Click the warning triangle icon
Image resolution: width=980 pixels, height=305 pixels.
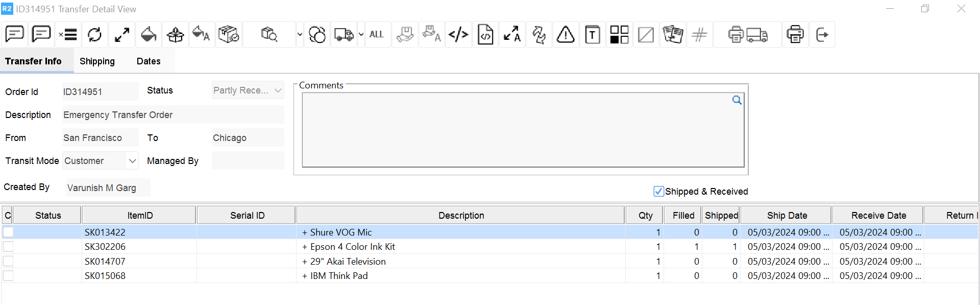click(x=566, y=35)
